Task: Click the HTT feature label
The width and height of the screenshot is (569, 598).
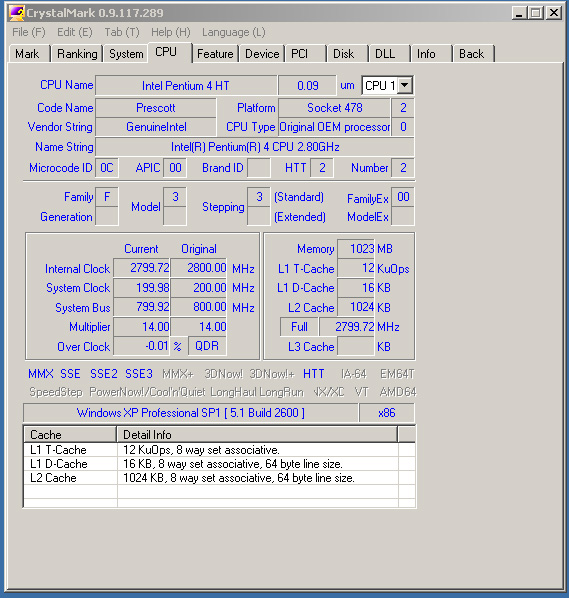Action: tap(313, 374)
